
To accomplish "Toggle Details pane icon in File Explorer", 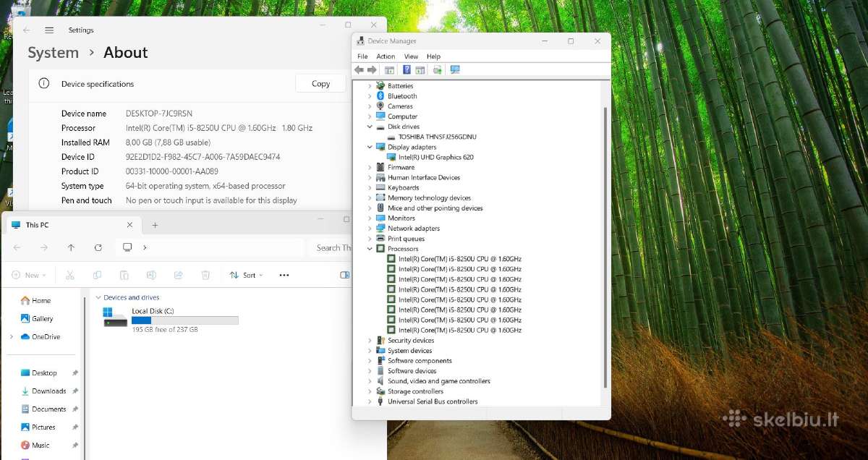I will click(x=345, y=275).
